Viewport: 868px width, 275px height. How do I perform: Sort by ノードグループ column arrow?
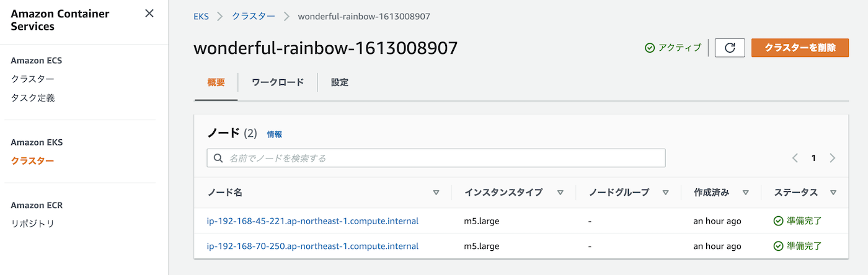click(665, 193)
